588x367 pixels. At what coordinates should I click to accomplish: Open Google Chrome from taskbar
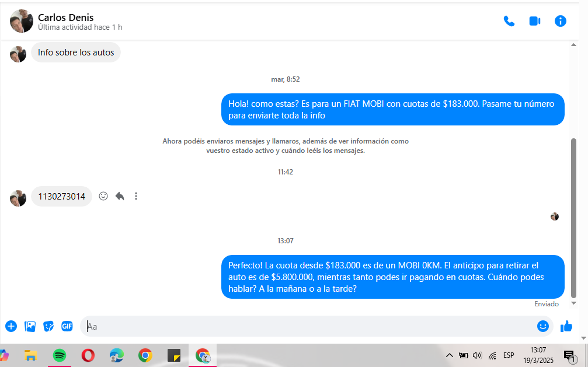145,355
